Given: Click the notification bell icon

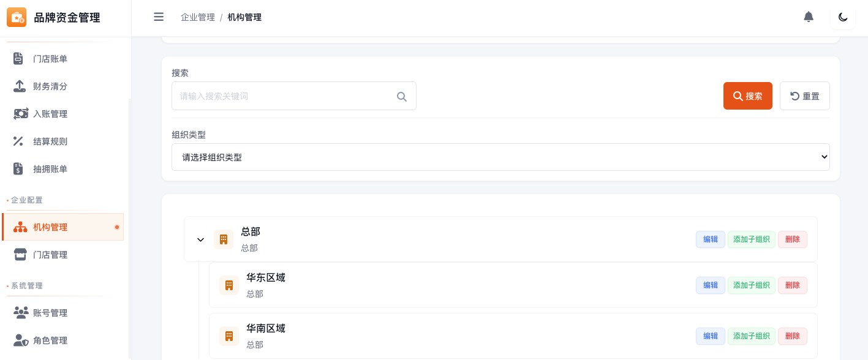Looking at the screenshot, I should (x=809, y=17).
